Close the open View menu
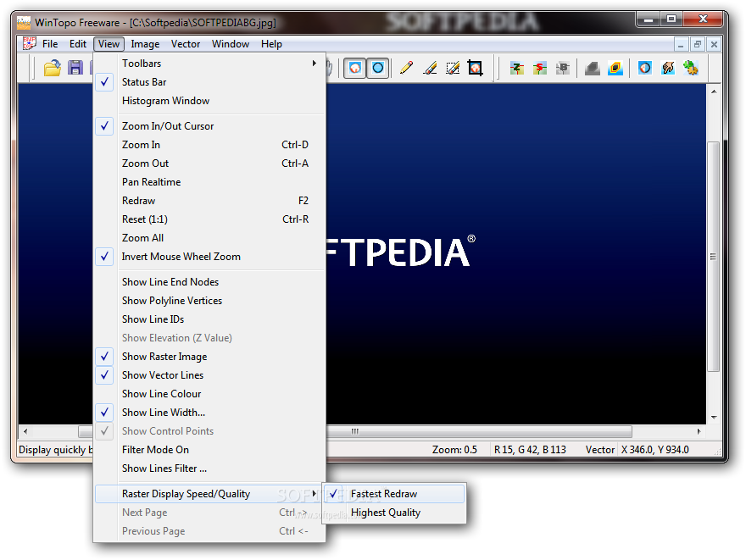 (109, 44)
